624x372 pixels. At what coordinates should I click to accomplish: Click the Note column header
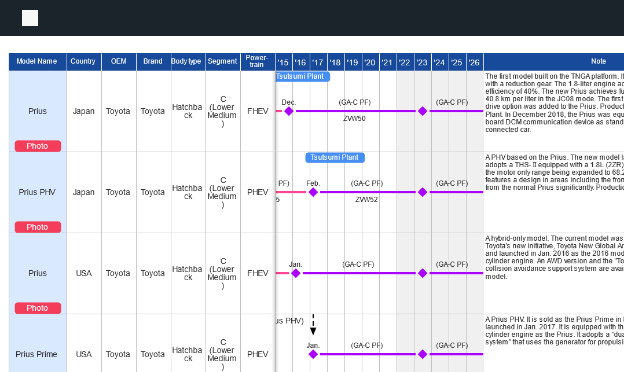[554, 62]
